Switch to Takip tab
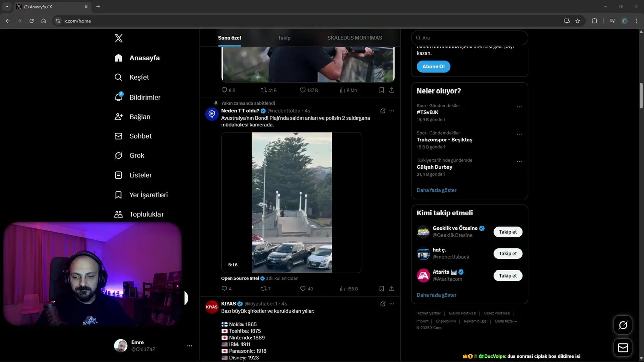 (284, 38)
